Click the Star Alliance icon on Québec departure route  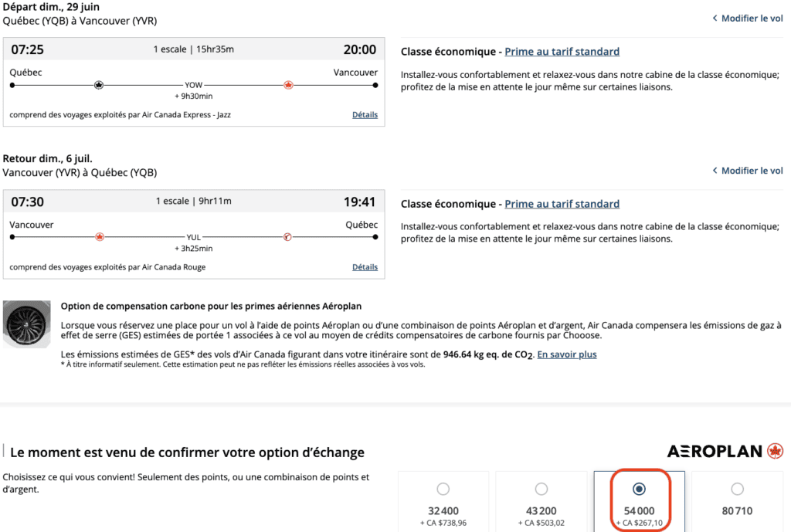pyautogui.click(x=99, y=85)
